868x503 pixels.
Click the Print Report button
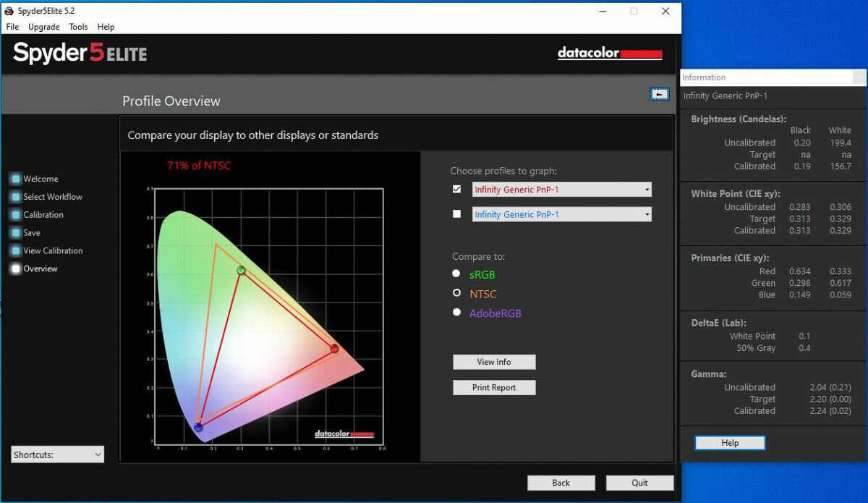(x=494, y=387)
